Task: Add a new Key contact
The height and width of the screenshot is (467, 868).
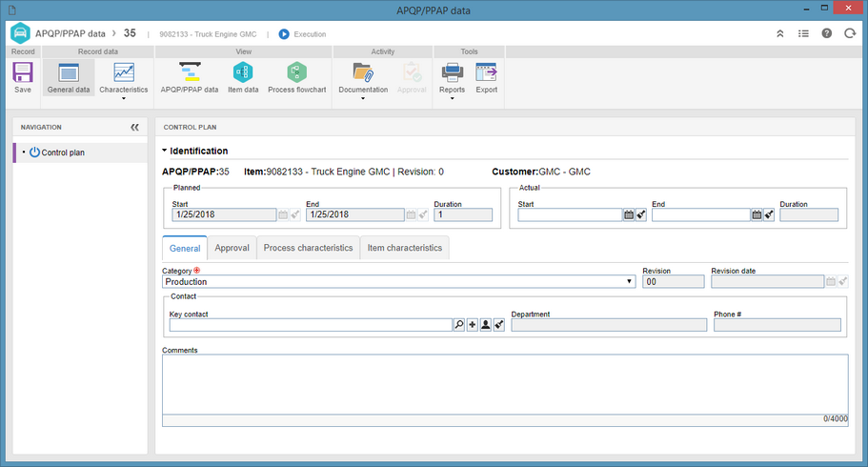Action: (473, 325)
